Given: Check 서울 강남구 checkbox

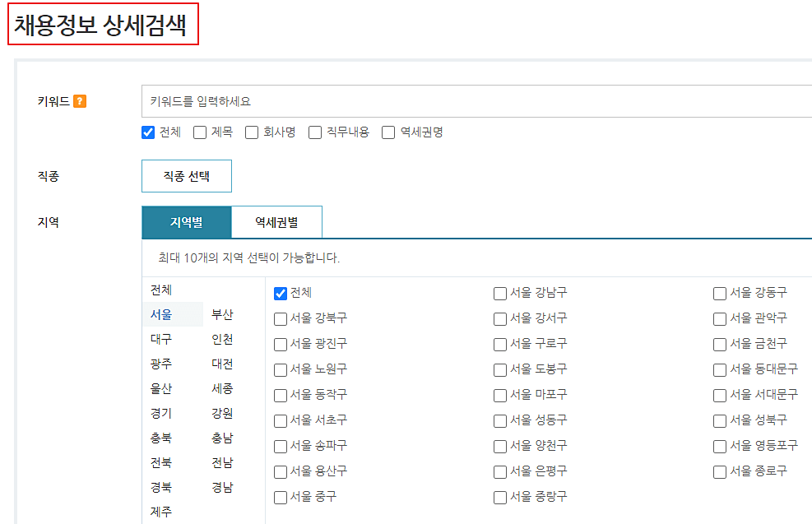Looking at the screenshot, I should click(x=499, y=294).
